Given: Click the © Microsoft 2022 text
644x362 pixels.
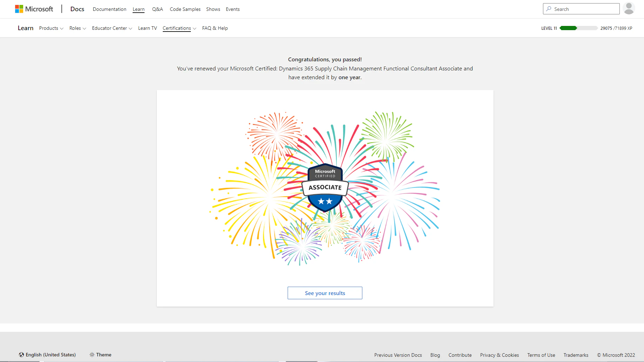Looking at the screenshot, I should (616, 355).
